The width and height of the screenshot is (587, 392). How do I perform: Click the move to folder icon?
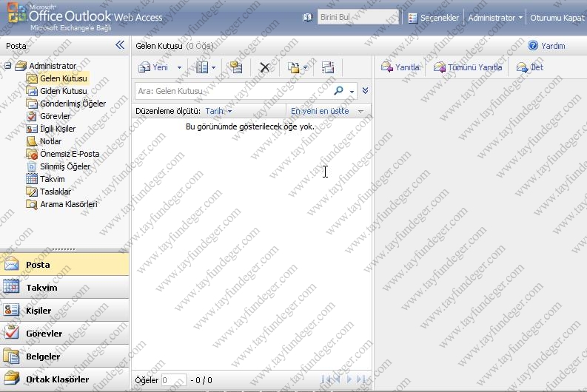coord(293,67)
